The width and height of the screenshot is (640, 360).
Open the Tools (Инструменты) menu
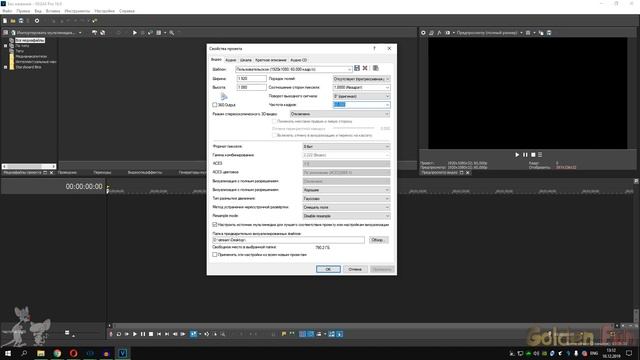(x=77, y=11)
